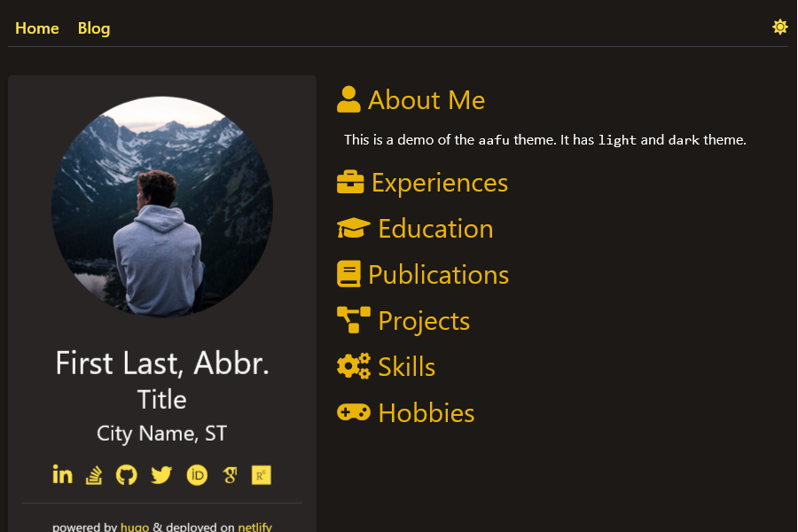Image resolution: width=798 pixels, height=532 pixels.
Task: Open the Blog menu item
Action: (x=94, y=28)
